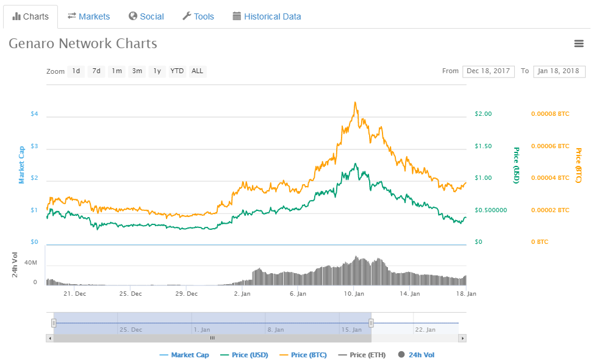
Task: Click the navigator scrollbar thumb
Action: pos(212,338)
